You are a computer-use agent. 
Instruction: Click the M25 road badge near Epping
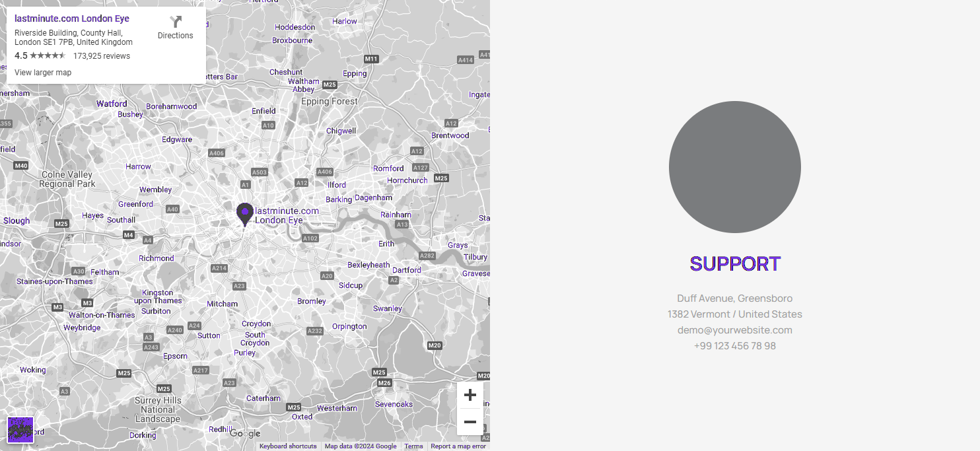click(x=330, y=85)
